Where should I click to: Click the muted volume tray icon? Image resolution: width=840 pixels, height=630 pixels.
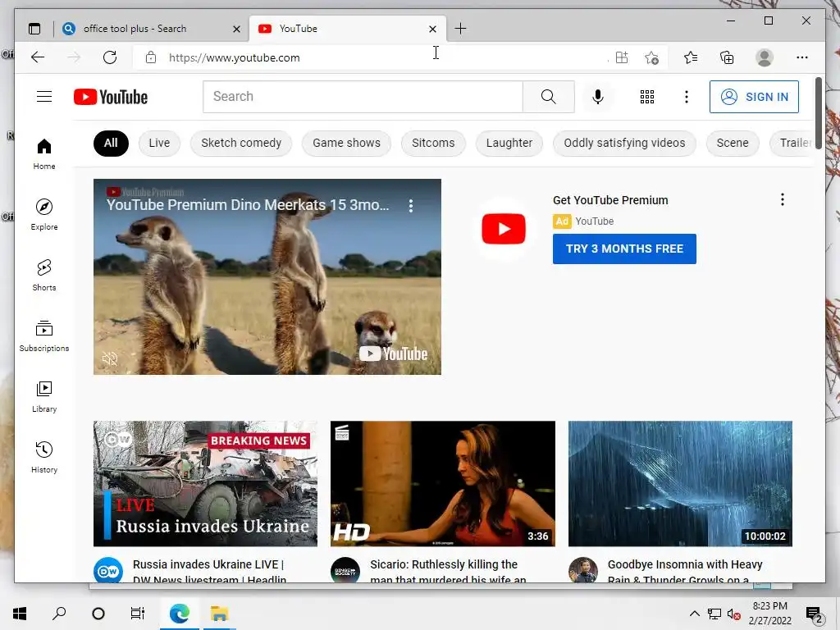pos(733,614)
